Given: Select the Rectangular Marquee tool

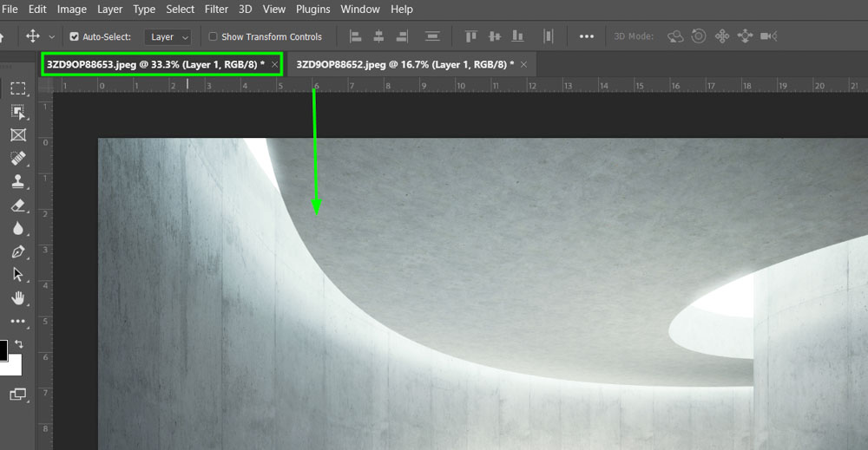Looking at the screenshot, I should tap(18, 89).
